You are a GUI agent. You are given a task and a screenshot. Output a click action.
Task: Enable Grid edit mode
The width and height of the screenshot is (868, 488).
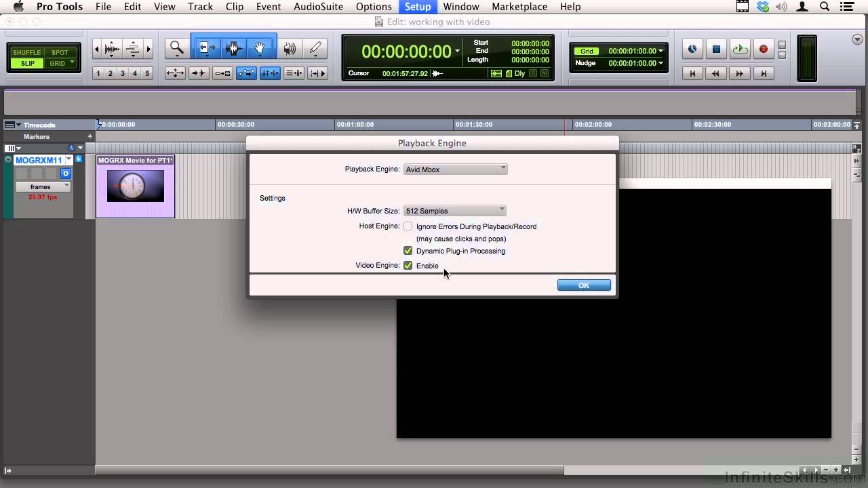point(60,64)
